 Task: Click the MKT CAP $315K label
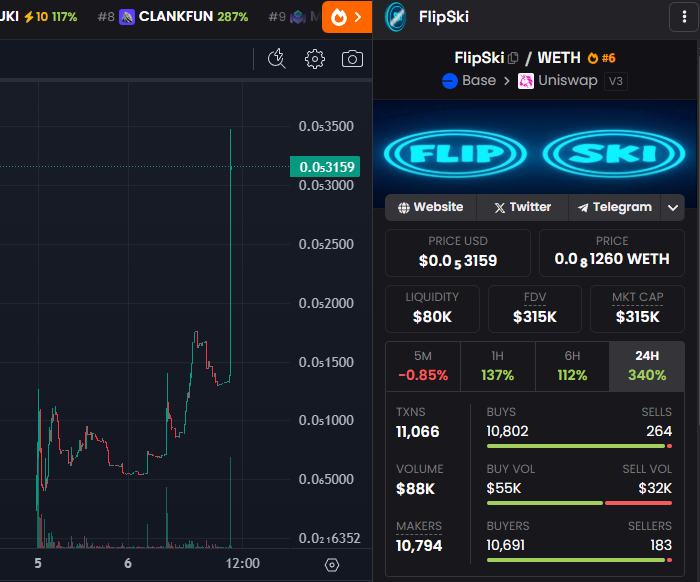pos(638,309)
